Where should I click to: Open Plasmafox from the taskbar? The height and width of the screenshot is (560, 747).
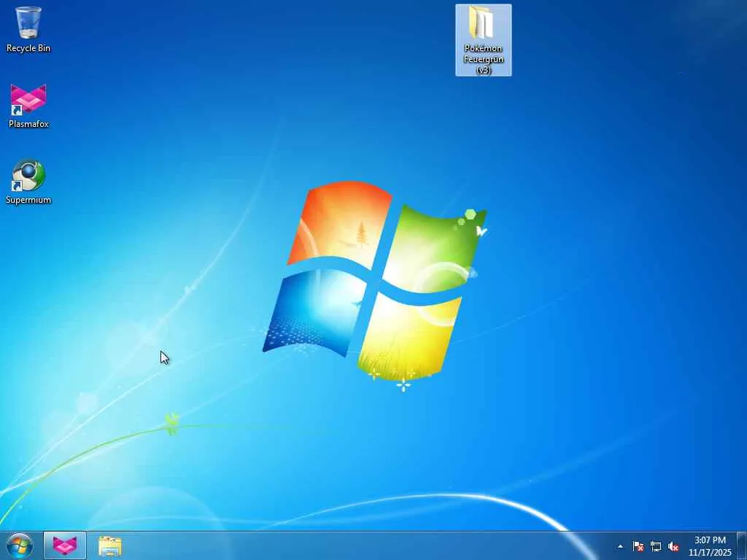(x=65, y=545)
